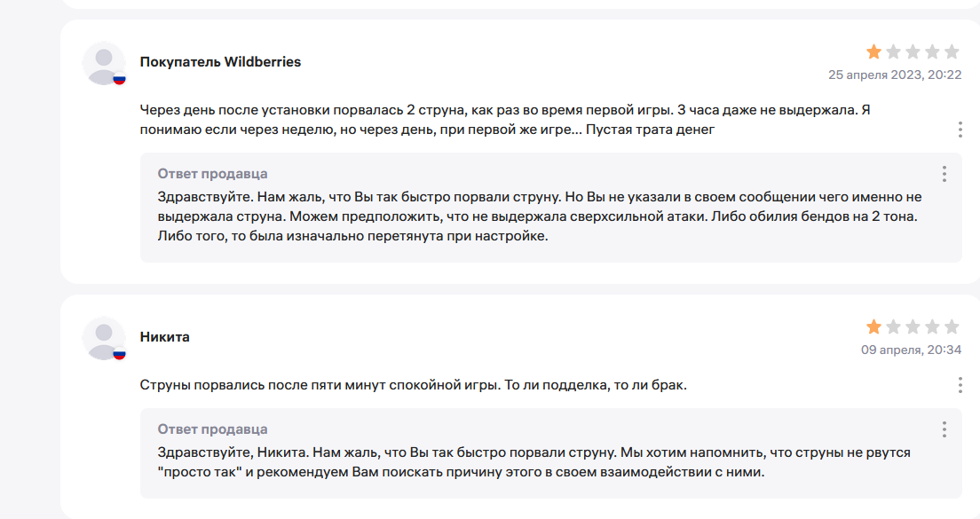Click review text about the torn second string
The height and width of the screenshot is (519, 980).
tap(505, 120)
